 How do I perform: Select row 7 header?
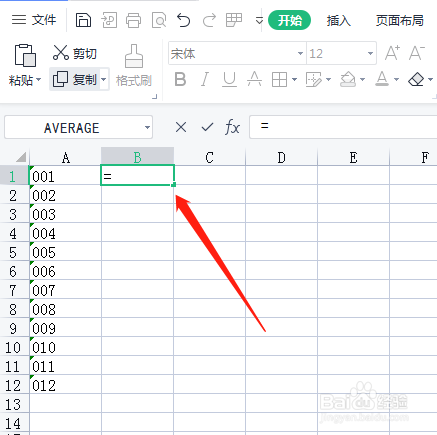14,290
